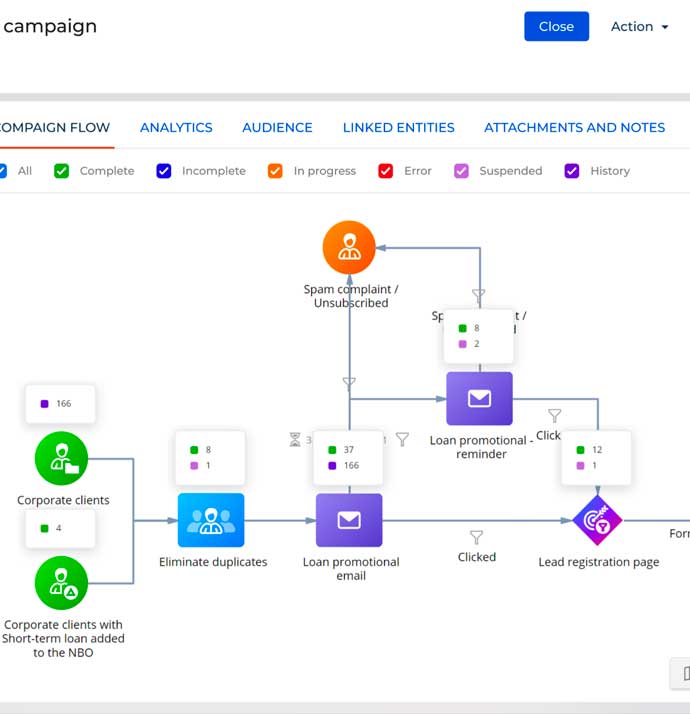This screenshot has height=714, width=690.
Task: Select the Corporate clients audience node
Action: point(62,458)
